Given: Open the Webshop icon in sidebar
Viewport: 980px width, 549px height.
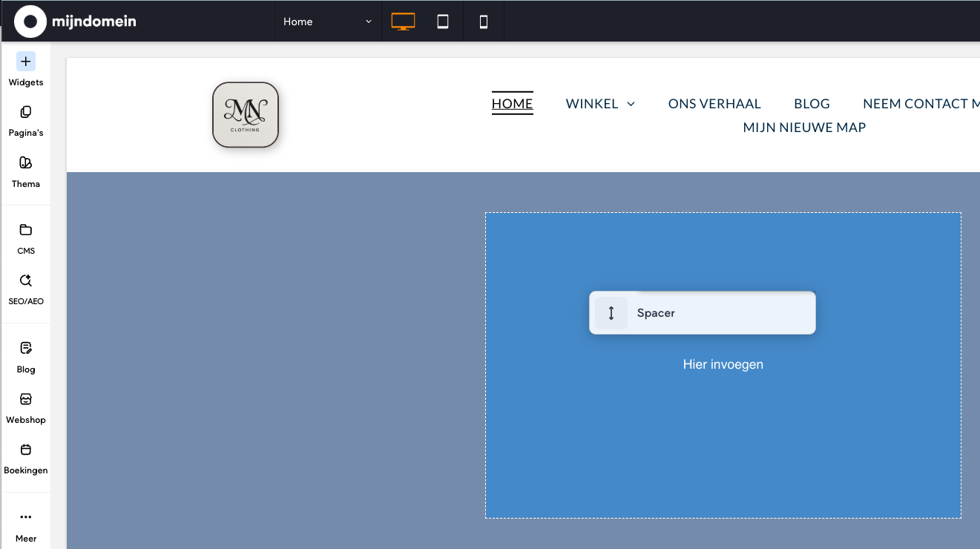Looking at the screenshot, I should pyautogui.click(x=26, y=399).
